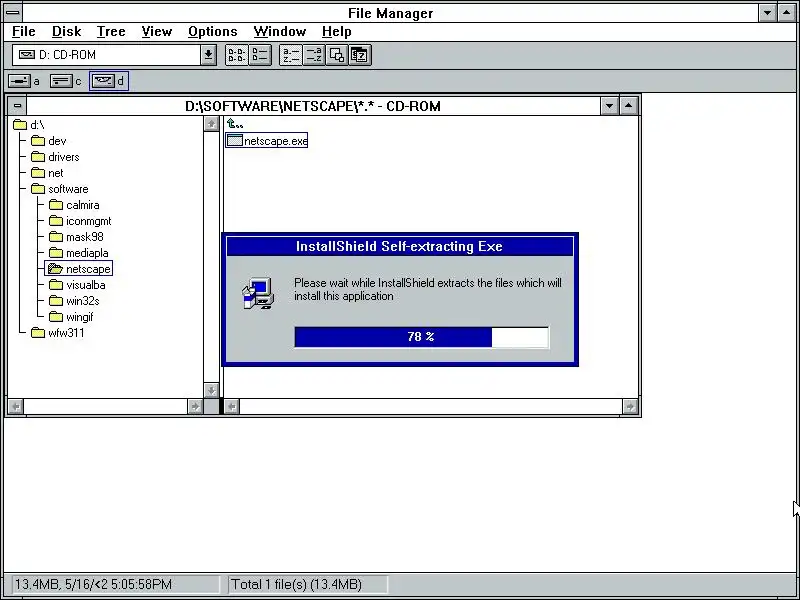Image resolution: width=800 pixels, height=600 pixels.
Task: Click the open netscape folder icon
Action: (55, 269)
